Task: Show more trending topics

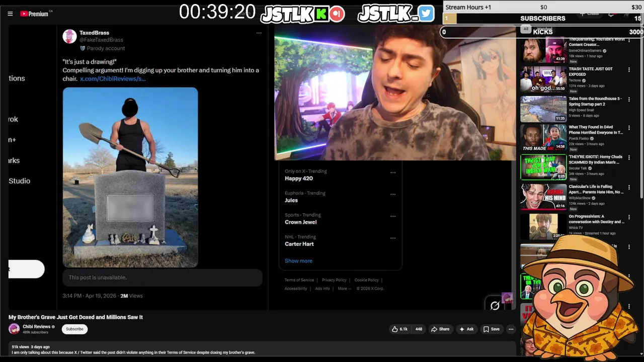Action: [x=298, y=260]
